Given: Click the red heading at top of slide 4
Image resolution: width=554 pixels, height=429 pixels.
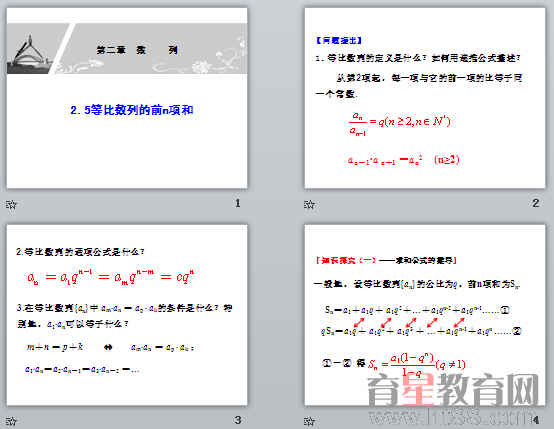Looking at the screenshot, I should click(x=386, y=260).
